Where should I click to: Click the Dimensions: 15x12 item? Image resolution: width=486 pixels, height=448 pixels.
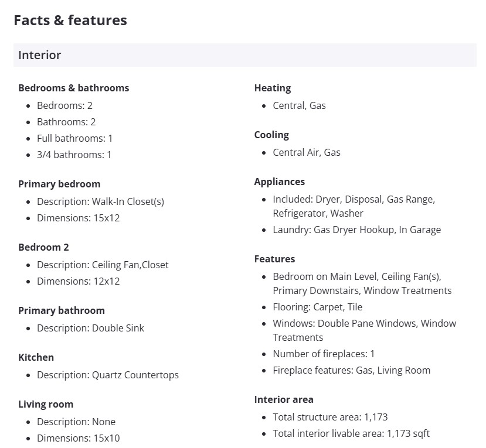[78, 218]
